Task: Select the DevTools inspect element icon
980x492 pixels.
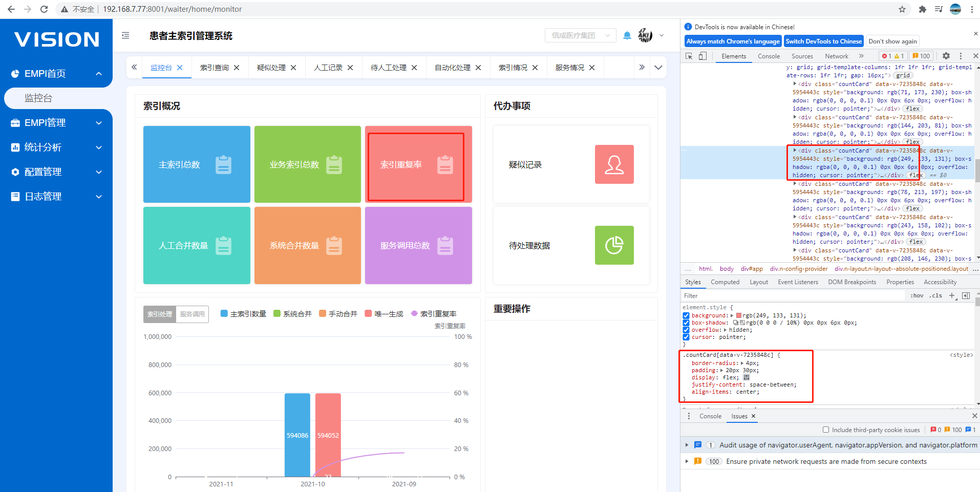Action: 689,56
